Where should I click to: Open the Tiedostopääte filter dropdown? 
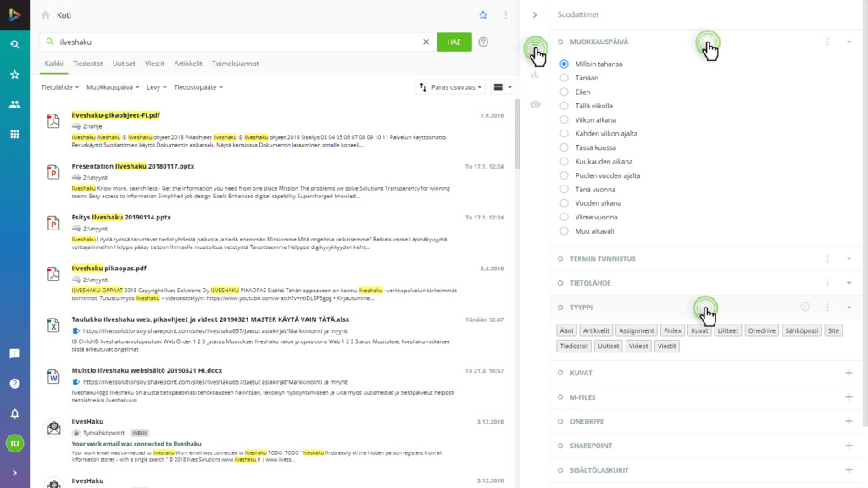tap(198, 87)
